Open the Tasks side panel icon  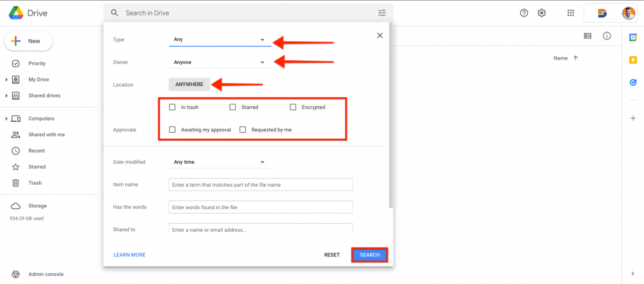(x=633, y=82)
